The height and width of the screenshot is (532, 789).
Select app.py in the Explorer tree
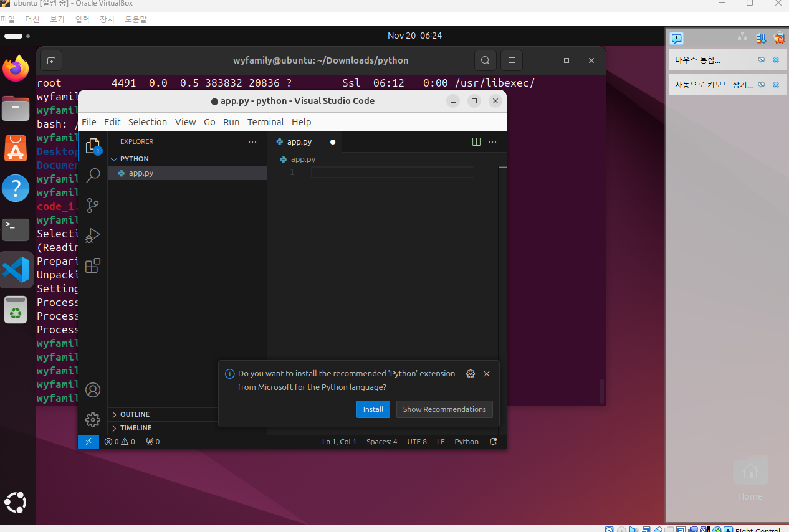(187, 173)
